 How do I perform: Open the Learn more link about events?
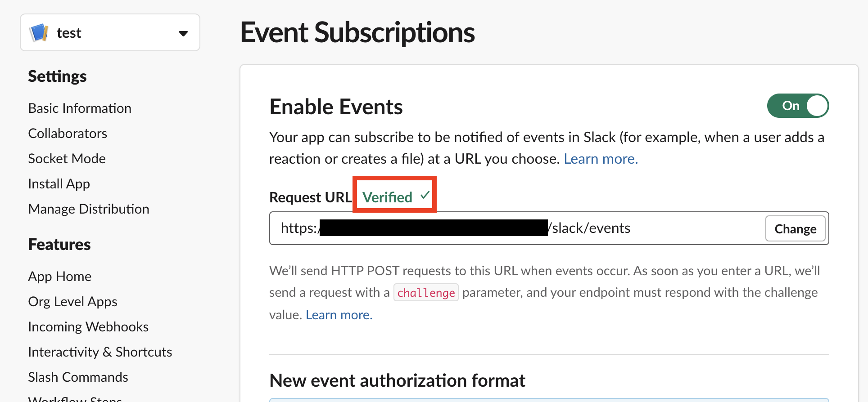coord(601,158)
